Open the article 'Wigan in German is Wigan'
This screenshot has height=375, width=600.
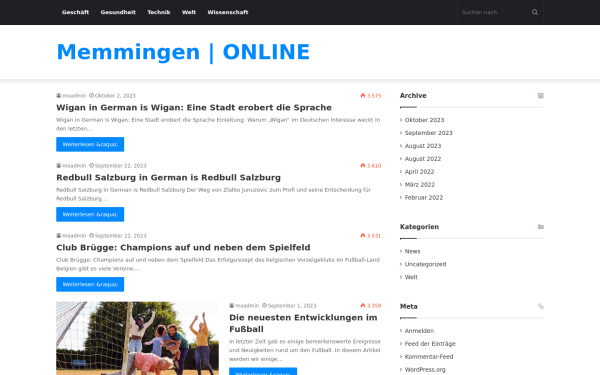[194, 108]
